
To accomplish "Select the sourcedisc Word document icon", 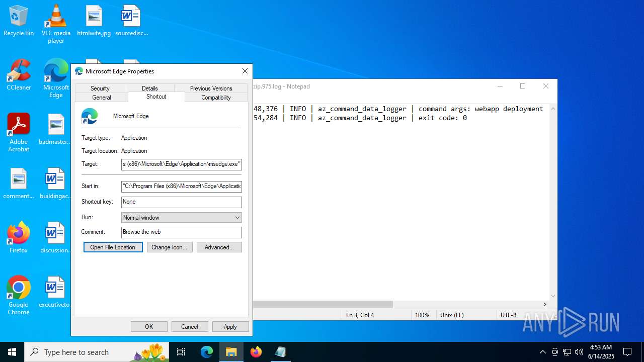I will click(x=131, y=21).
